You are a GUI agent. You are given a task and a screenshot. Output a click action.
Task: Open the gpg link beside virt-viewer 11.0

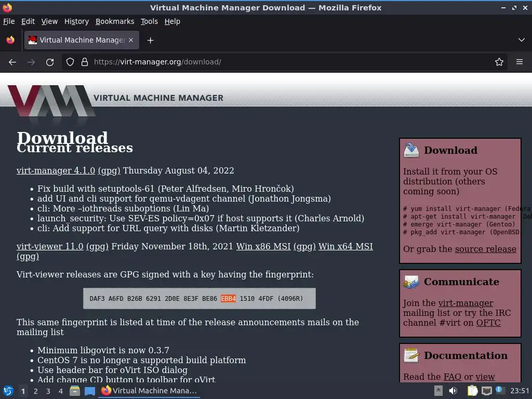pyautogui.click(x=97, y=246)
